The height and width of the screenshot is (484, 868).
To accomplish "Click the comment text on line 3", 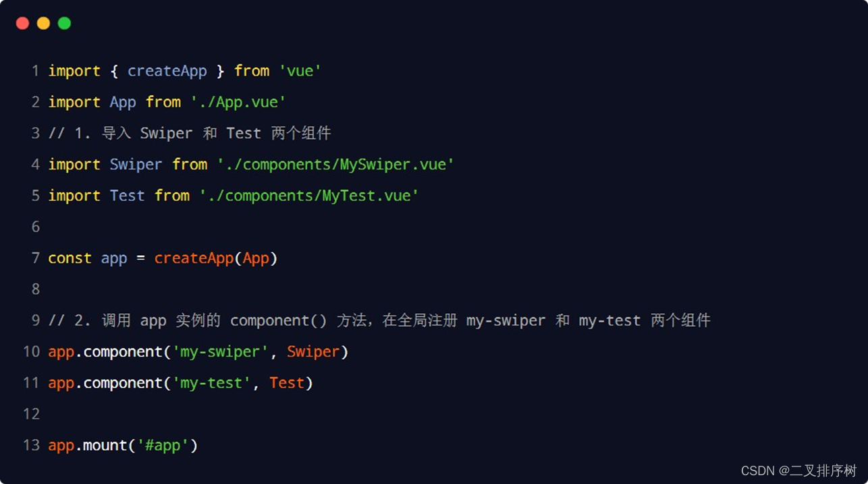I will [x=190, y=133].
